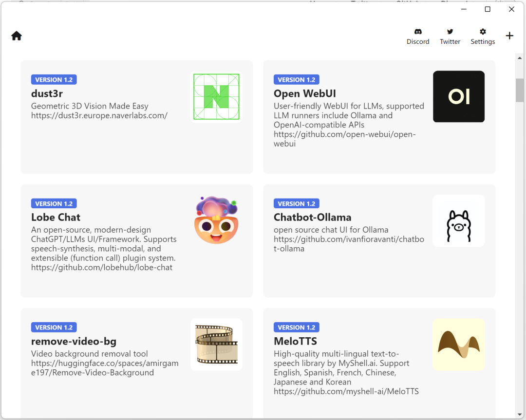
Task: Click the remove-video-bg film strip image
Action: (x=216, y=345)
